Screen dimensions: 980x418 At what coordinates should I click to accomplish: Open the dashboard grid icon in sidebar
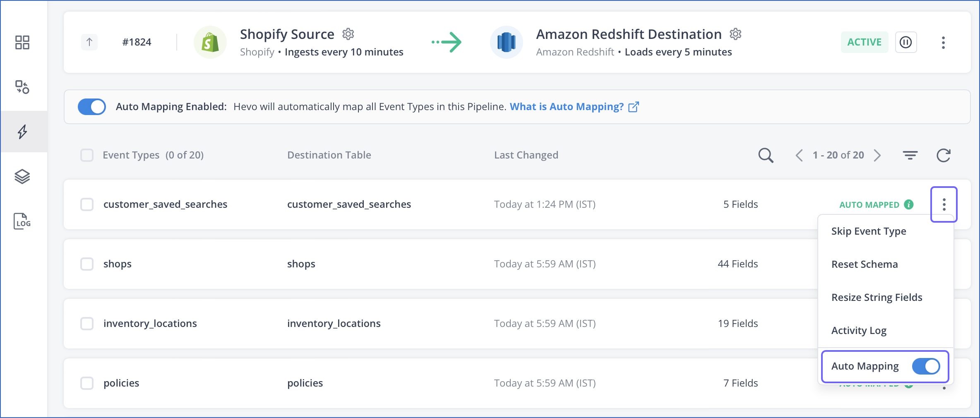(x=22, y=42)
